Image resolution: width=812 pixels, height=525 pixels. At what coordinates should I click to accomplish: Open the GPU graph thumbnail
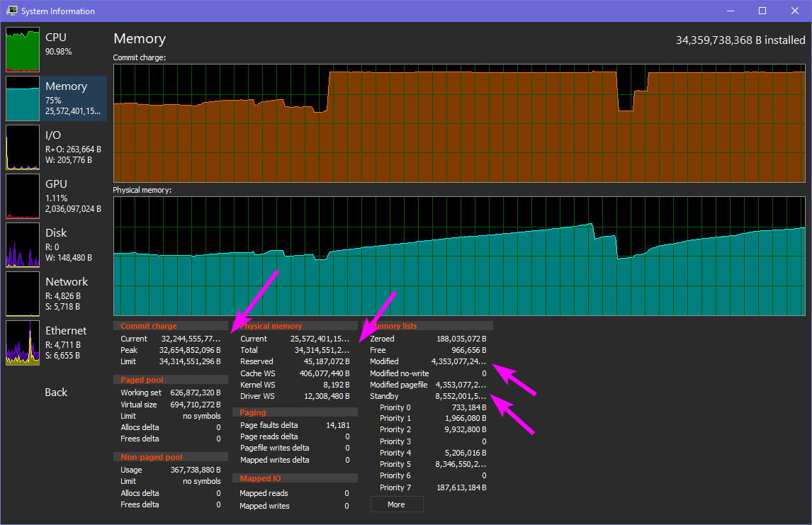tap(22, 196)
